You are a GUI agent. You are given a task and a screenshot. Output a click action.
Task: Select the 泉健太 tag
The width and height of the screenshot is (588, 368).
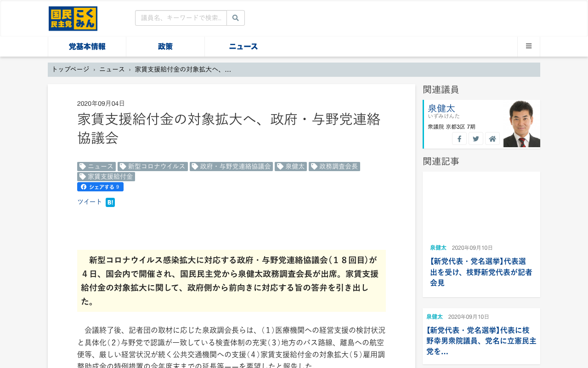(291, 167)
